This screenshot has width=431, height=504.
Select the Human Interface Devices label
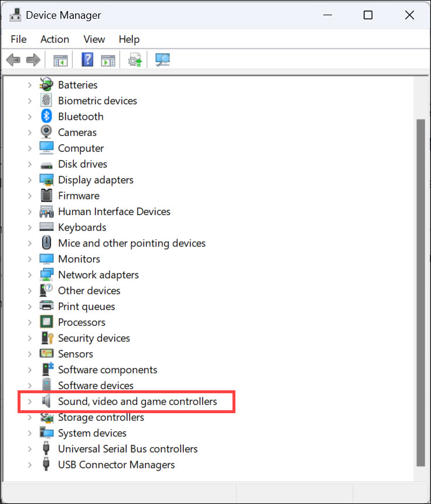114,212
